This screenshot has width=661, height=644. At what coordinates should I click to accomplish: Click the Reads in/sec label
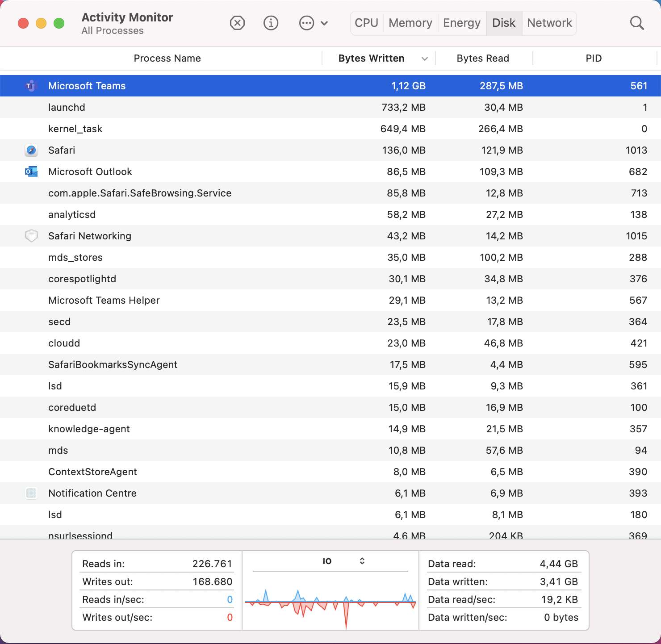coord(113,599)
